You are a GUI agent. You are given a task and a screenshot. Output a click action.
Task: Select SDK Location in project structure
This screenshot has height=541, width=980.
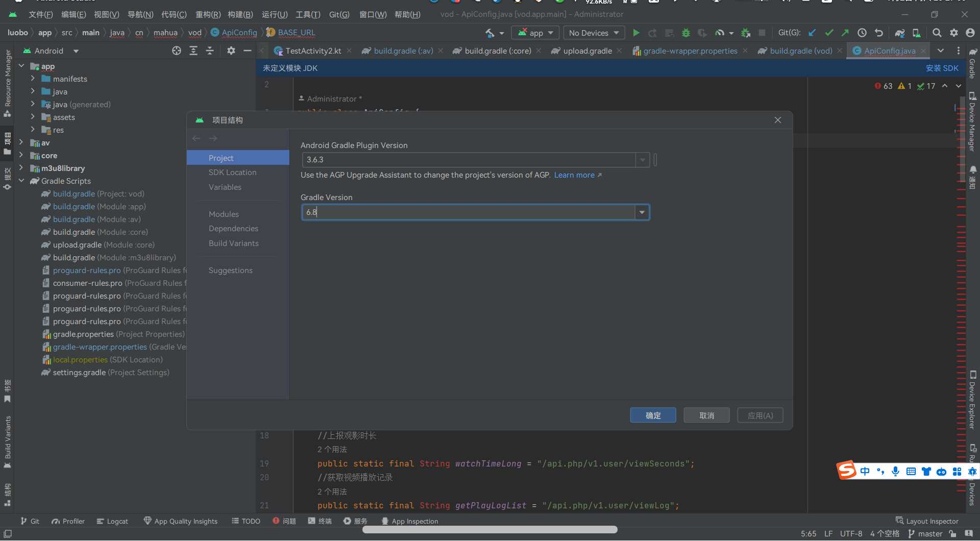coord(232,173)
